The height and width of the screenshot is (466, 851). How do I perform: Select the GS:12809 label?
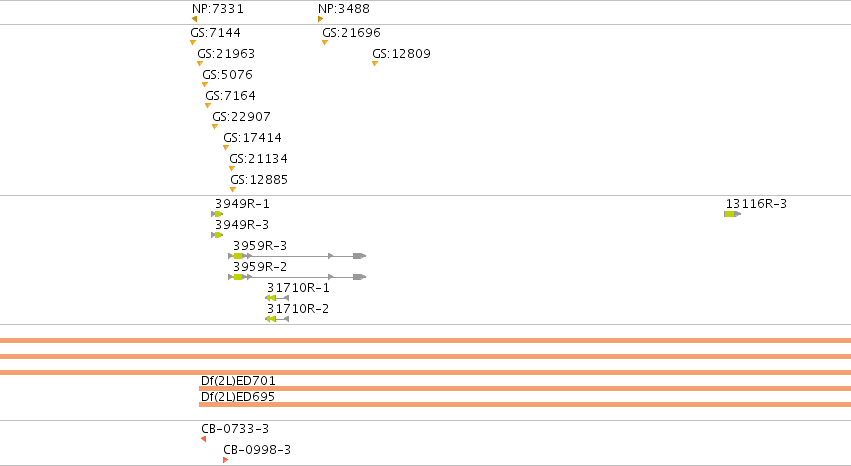[401, 54]
